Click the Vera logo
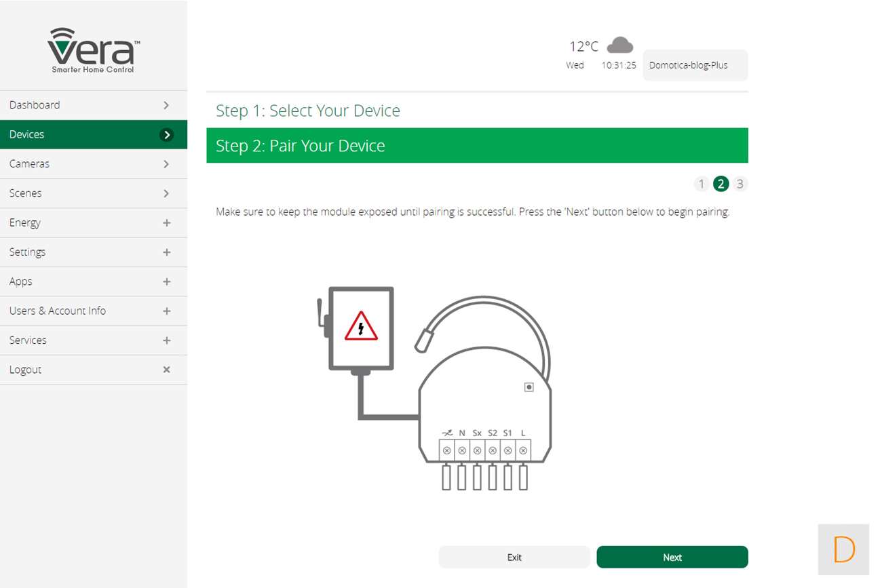 [x=94, y=50]
